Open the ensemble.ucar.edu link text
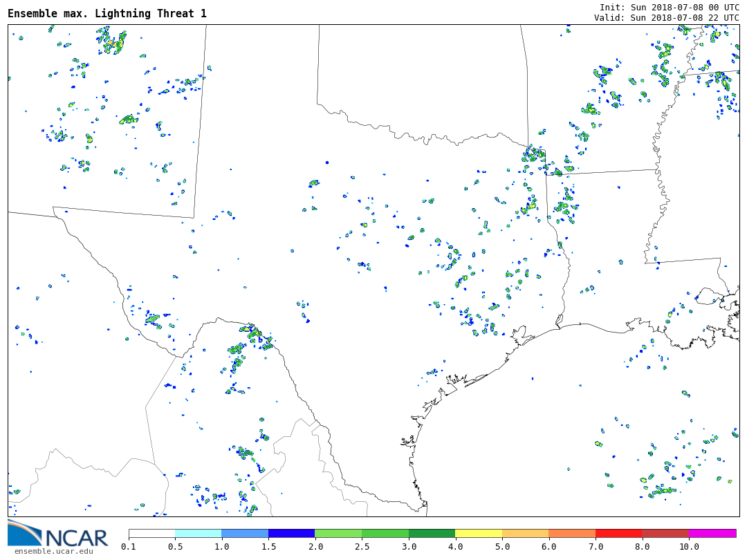Viewport: 747px width, 560px height. click(x=53, y=552)
